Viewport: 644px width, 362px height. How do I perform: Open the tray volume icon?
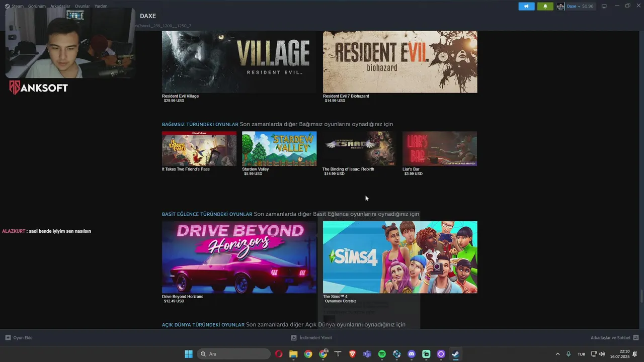(602, 354)
